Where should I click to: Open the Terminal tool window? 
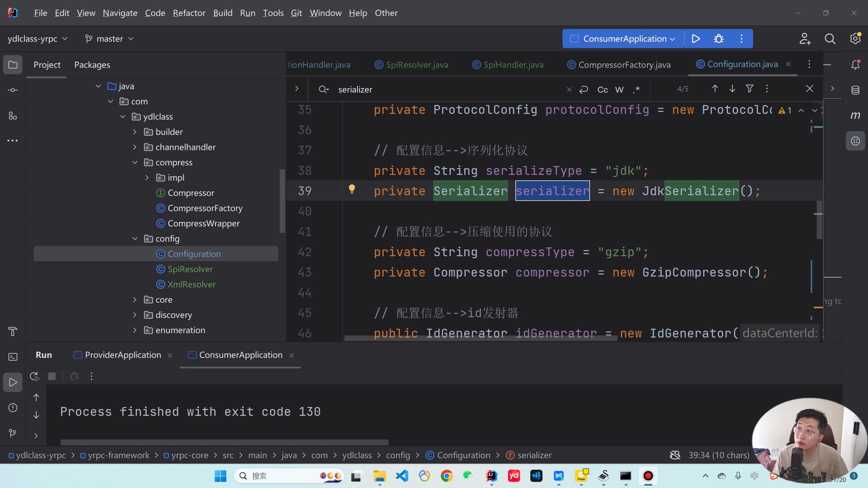[13, 357]
